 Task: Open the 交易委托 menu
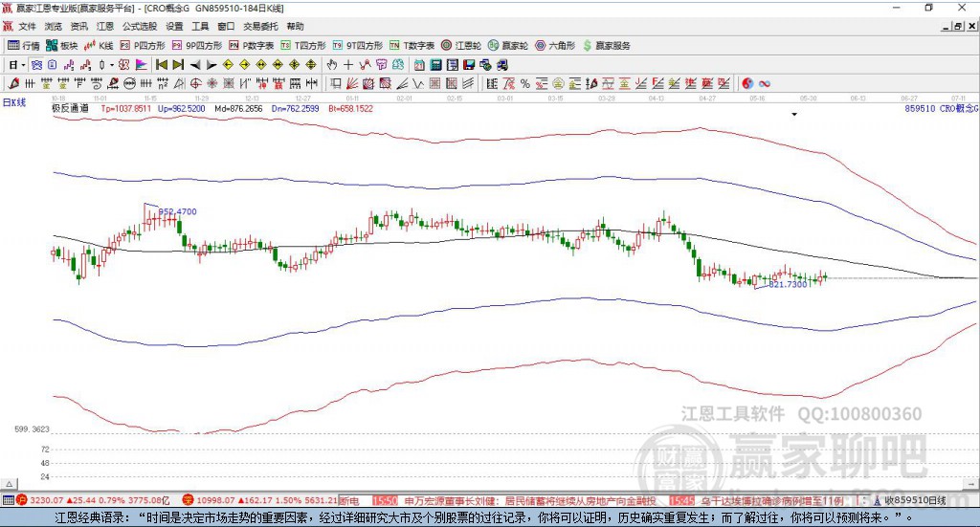(260, 26)
